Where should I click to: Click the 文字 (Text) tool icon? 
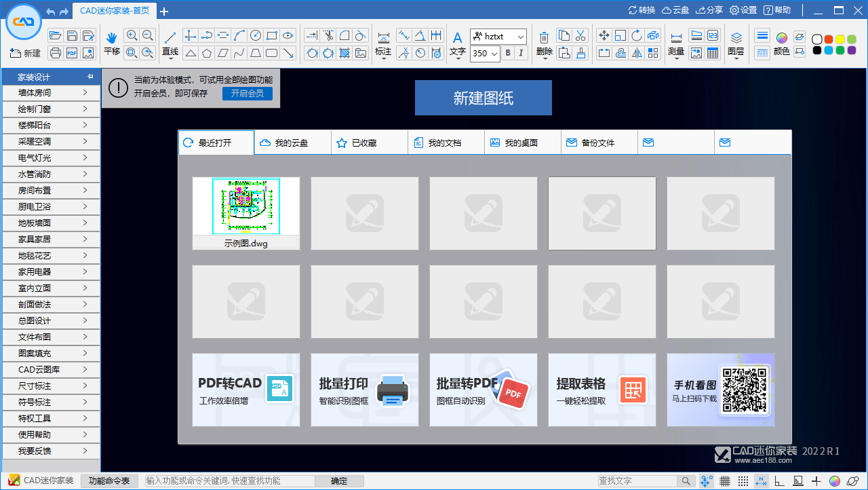458,39
